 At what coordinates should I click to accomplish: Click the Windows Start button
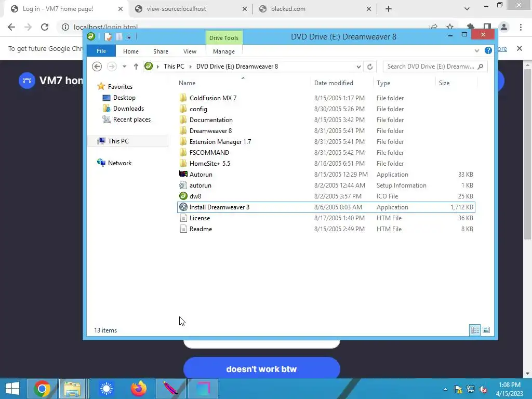(x=12, y=389)
